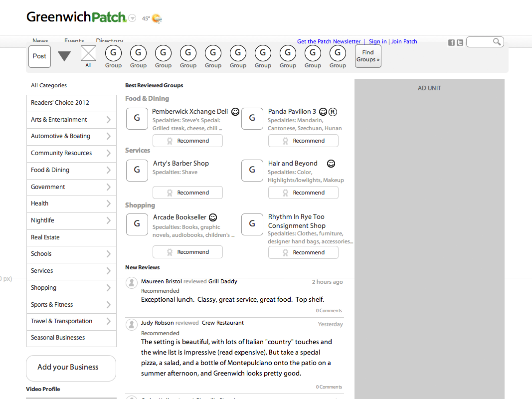Open Panda Pavilion 3 group thumbnail
The image size is (532, 399).
(x=252, y=118)
